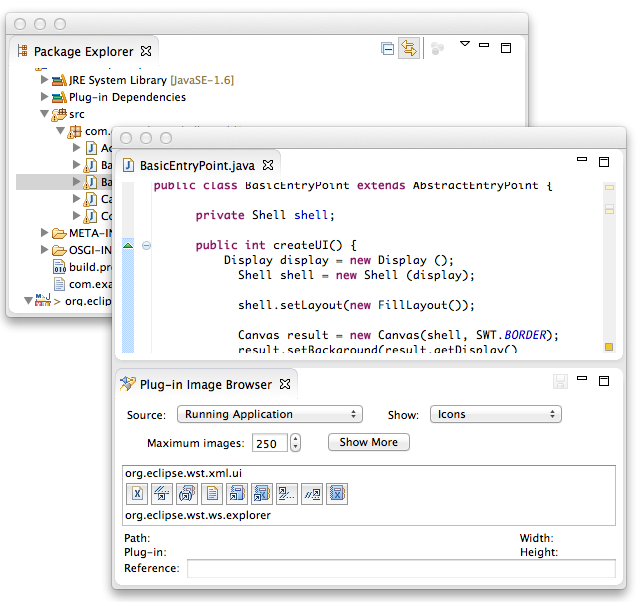
Task: Click the word shell in the field declaration
Action: click(310, 215)
